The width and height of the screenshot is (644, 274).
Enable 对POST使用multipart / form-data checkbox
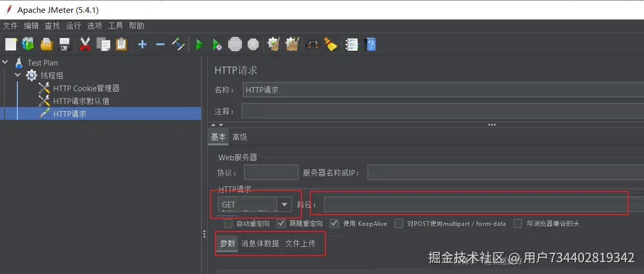pos(398,223)
